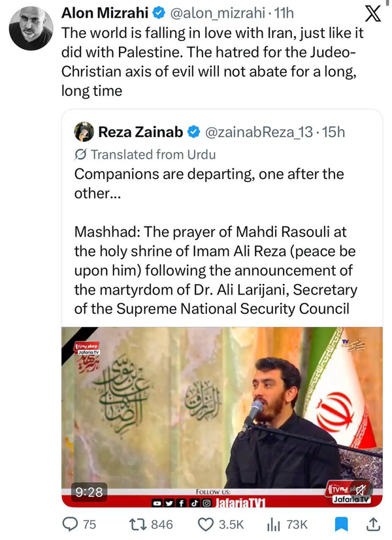Open Reza Zainab's small profile avatar
The height and width of the screenshot is (540, 392).
coord(84,131)
